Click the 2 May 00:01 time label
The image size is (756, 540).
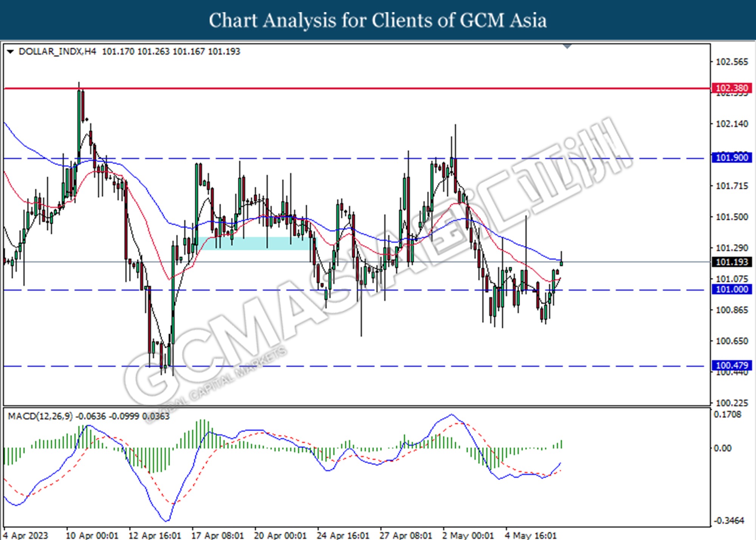[468, 535]
